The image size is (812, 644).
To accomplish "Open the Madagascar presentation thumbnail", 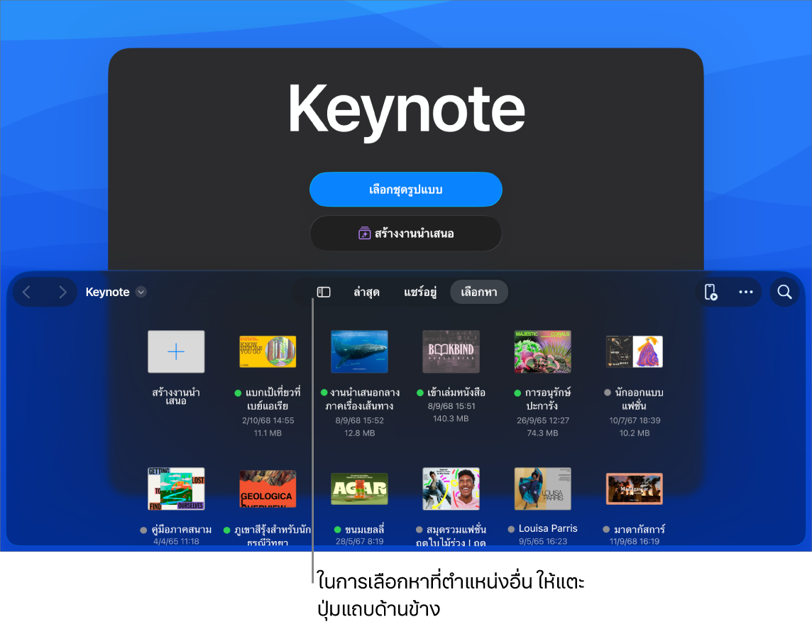I will 635,489.
